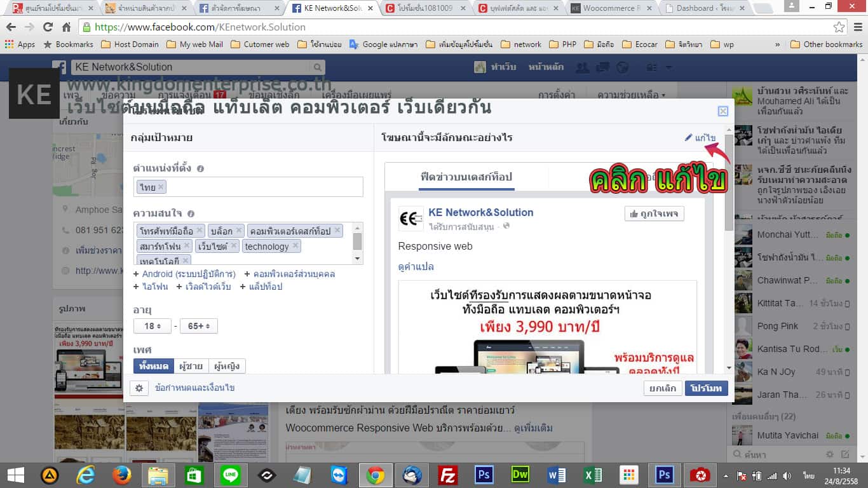Click the ยกเลิก cancel button

pyautogui.click(x=663, y=388)
